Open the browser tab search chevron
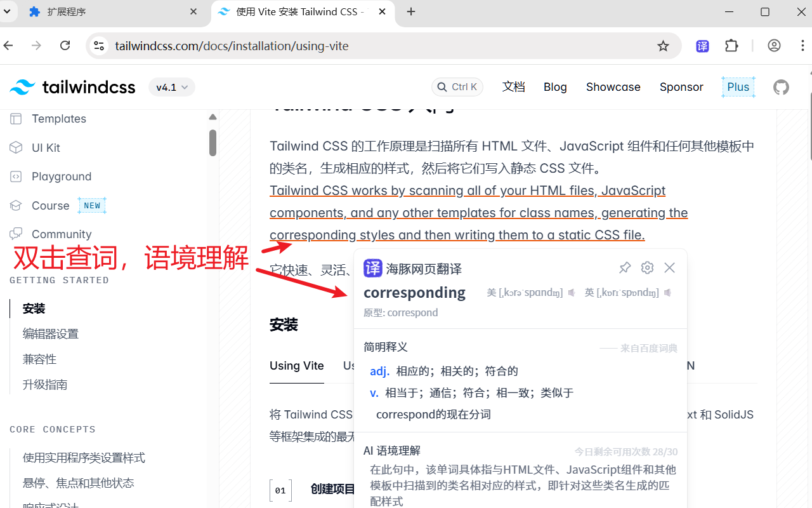This screenshot has width=812, height=508. click(x=7, y=11)
